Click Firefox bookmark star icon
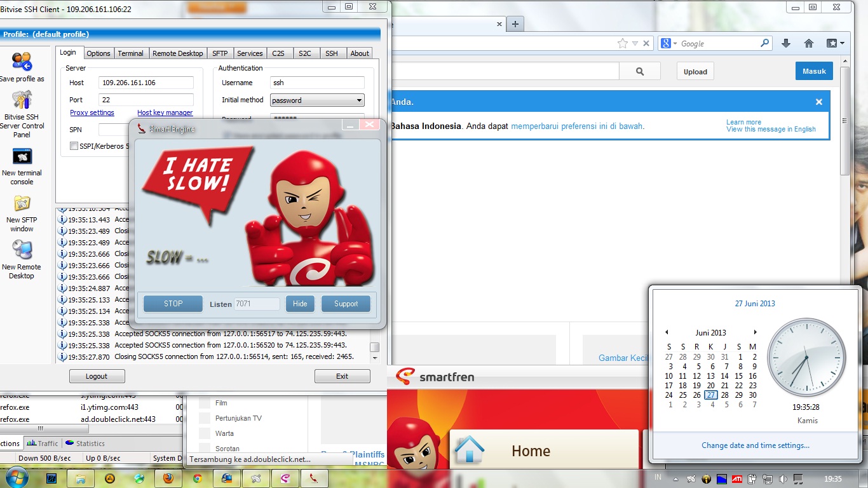This screenshot has height=488, width=868. click(x=623, y=43)
